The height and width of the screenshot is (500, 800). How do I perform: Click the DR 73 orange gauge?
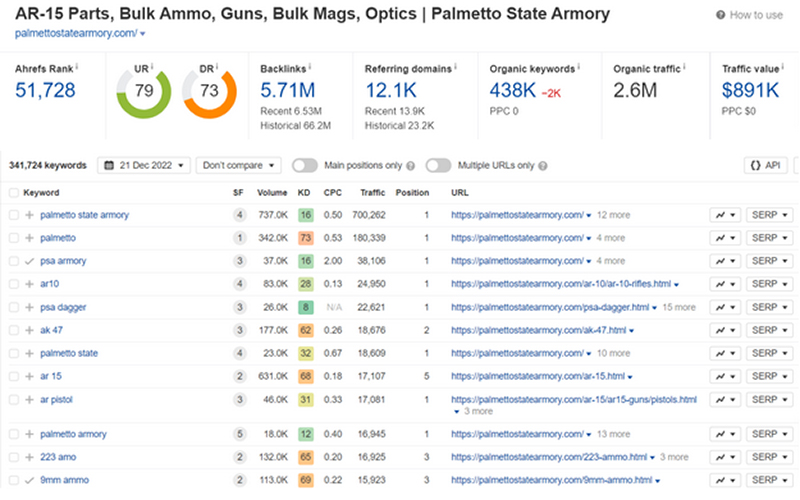click(x=209, y=92)
